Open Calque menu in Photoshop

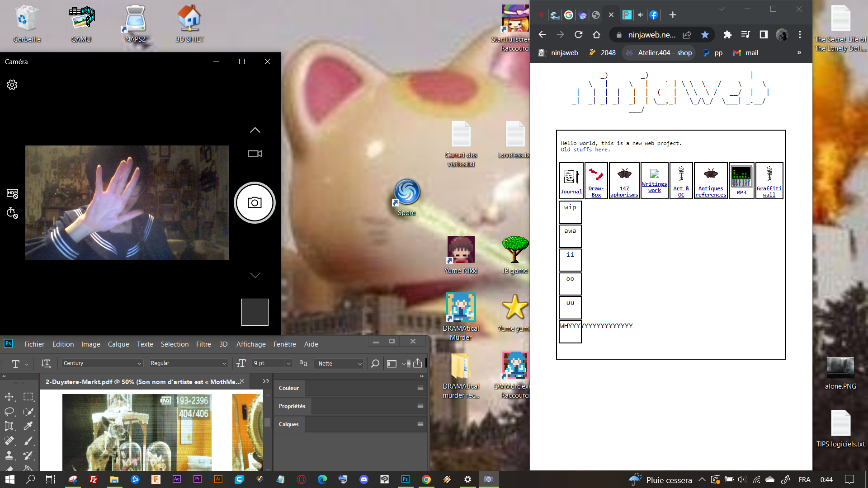(118, 344)
